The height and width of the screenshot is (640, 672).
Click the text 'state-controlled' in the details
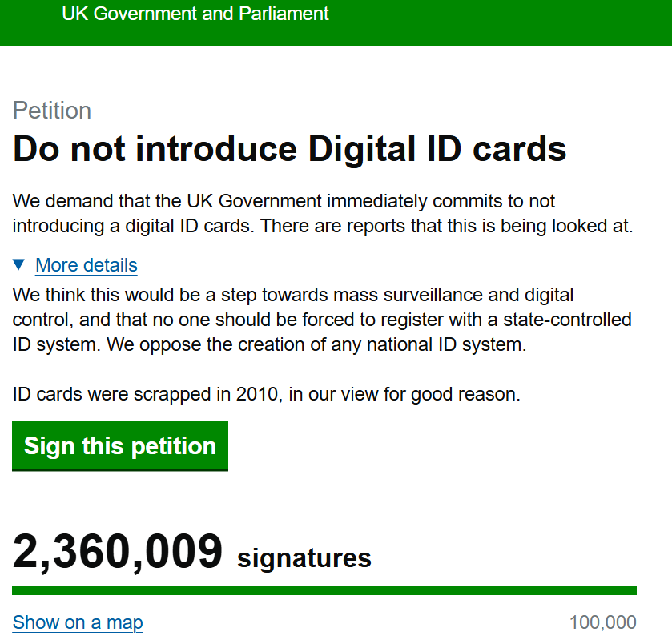567,320
